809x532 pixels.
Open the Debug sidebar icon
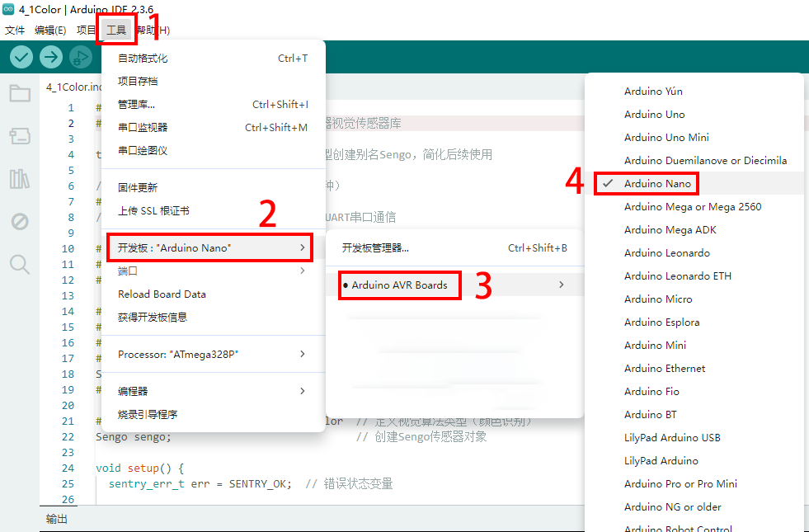20,222
